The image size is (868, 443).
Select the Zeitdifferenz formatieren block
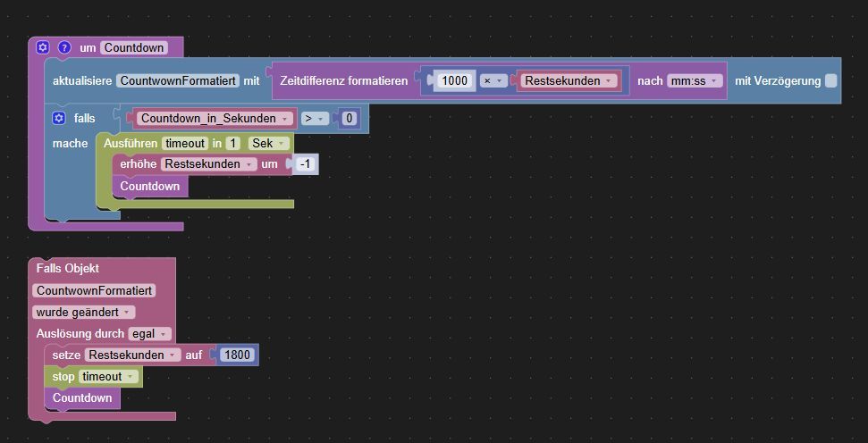click(x=344, y=80)
